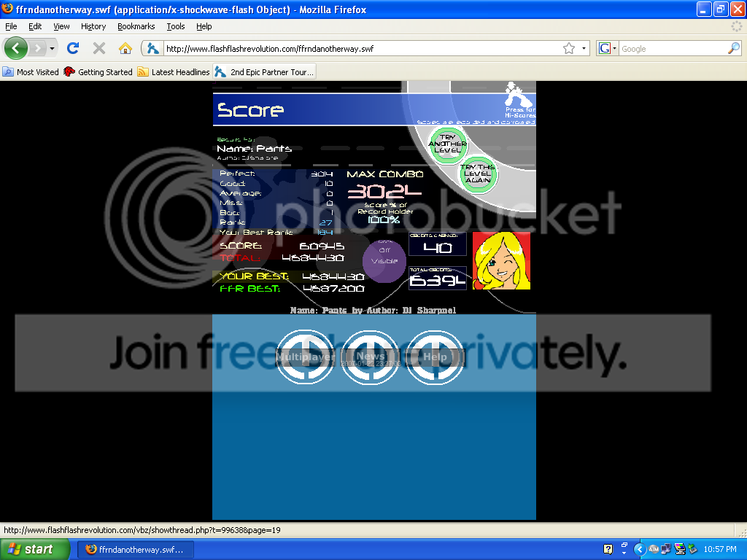Click the search magnifier icon
Viewport: 747px width, 560px height.
coord(733,49)
